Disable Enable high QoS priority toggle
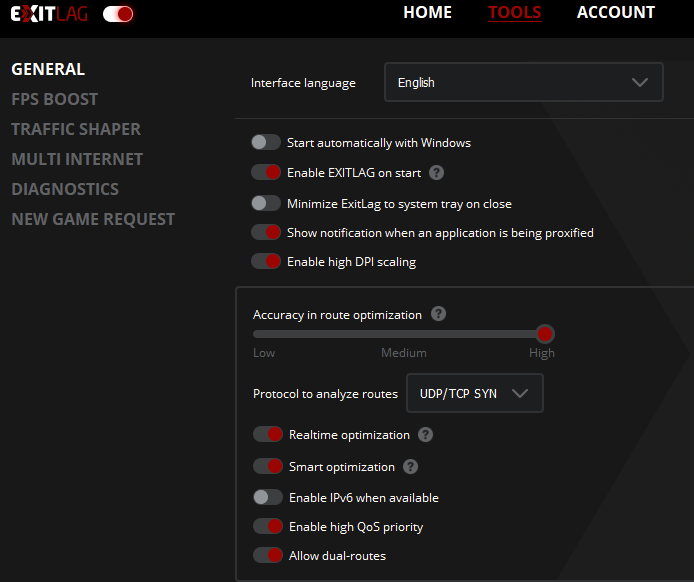Image resolution: width=694 pixels, height=582 pixels. coord(268,526)
